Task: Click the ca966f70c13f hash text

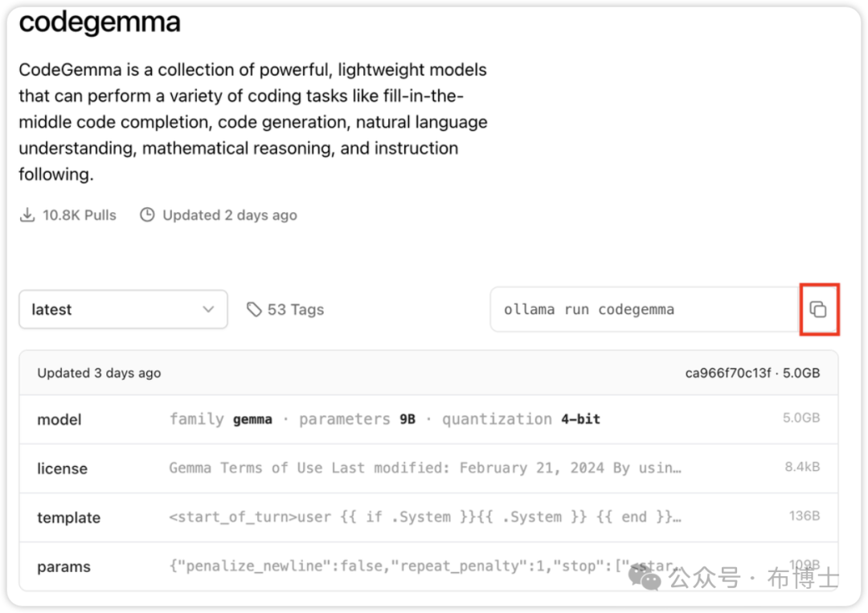Action: [x=727, y=373]
